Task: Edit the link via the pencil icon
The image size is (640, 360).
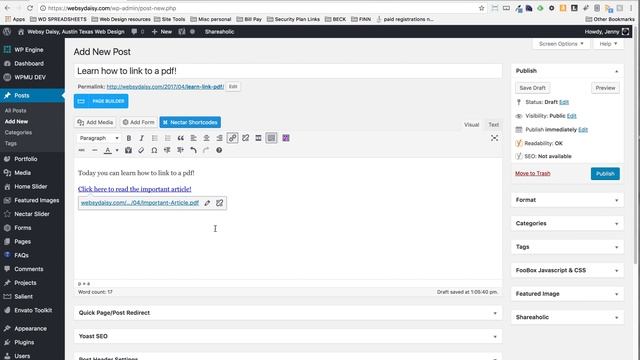Action: click(207, 203)
